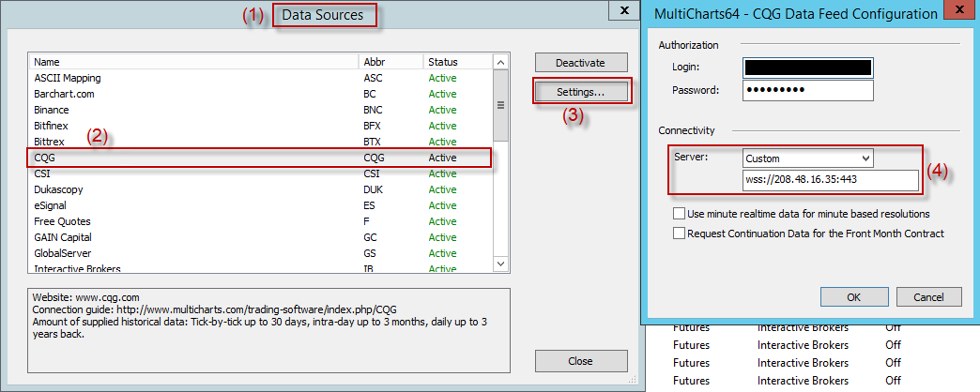Select the Barchart.com data source row
Viewport: 980px width, 392px height.
261,94
